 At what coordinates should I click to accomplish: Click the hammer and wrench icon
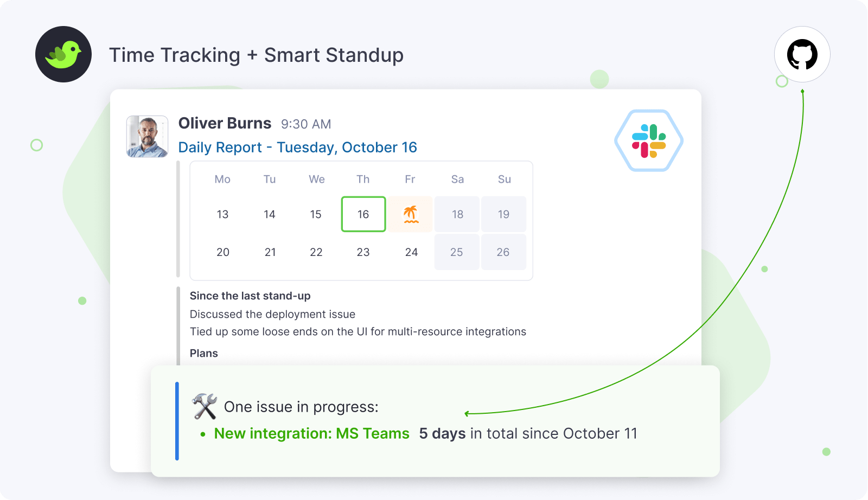[205, 406]
